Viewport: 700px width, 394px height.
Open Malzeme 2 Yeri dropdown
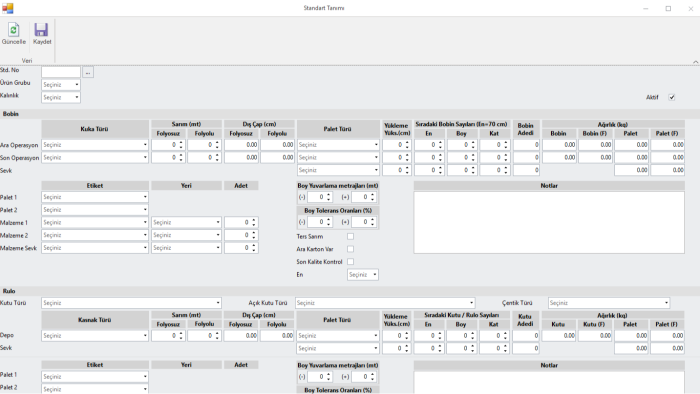(x=186, y=235)
